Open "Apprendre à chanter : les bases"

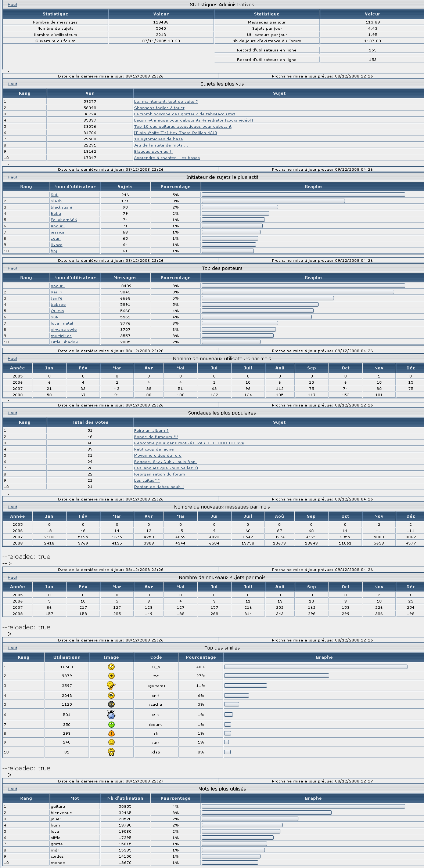pos(167,158)
